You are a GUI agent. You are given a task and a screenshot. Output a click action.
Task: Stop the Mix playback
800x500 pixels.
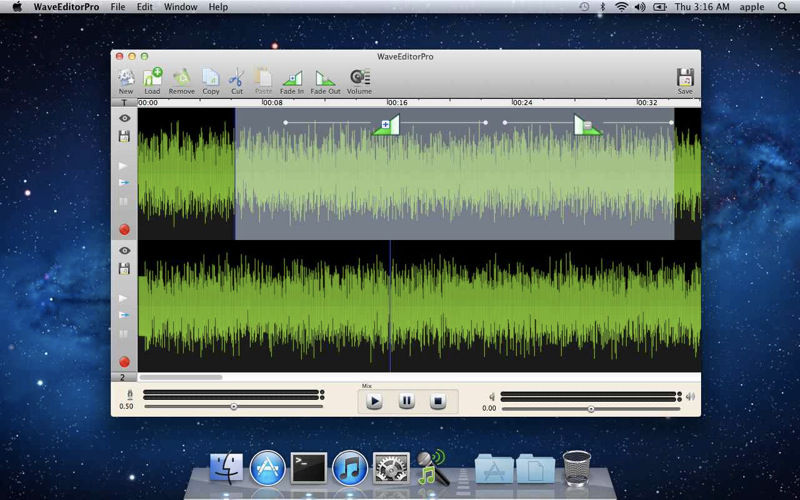(438, 401)
